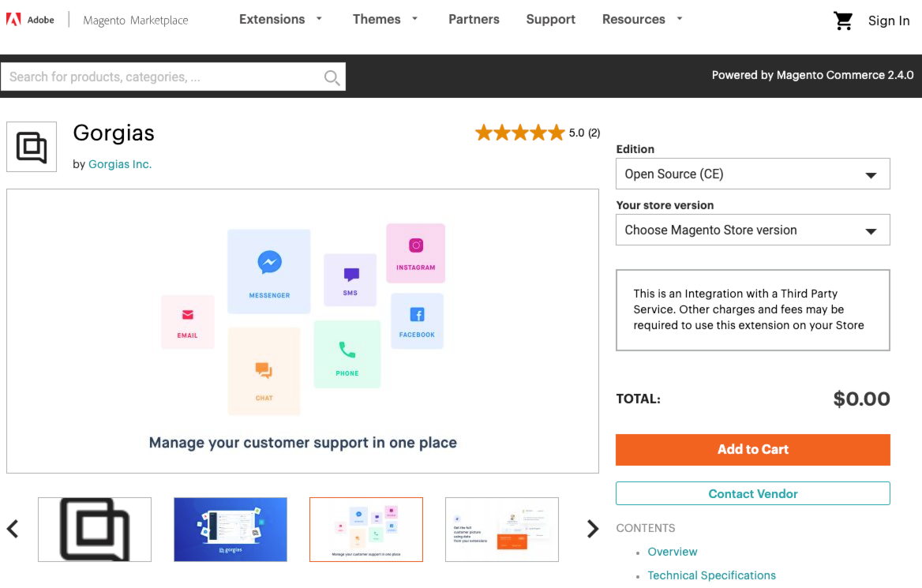The image size is (922, 588).
Task: Click the Add to Cart button
Action: 752,450
